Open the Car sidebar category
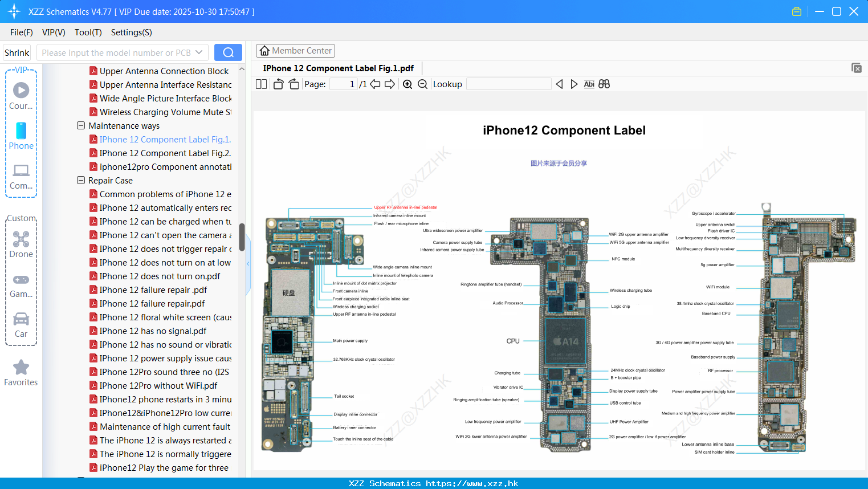Image resolution: width=868 pixels, height=489 pixels. [x=21, y=325]
